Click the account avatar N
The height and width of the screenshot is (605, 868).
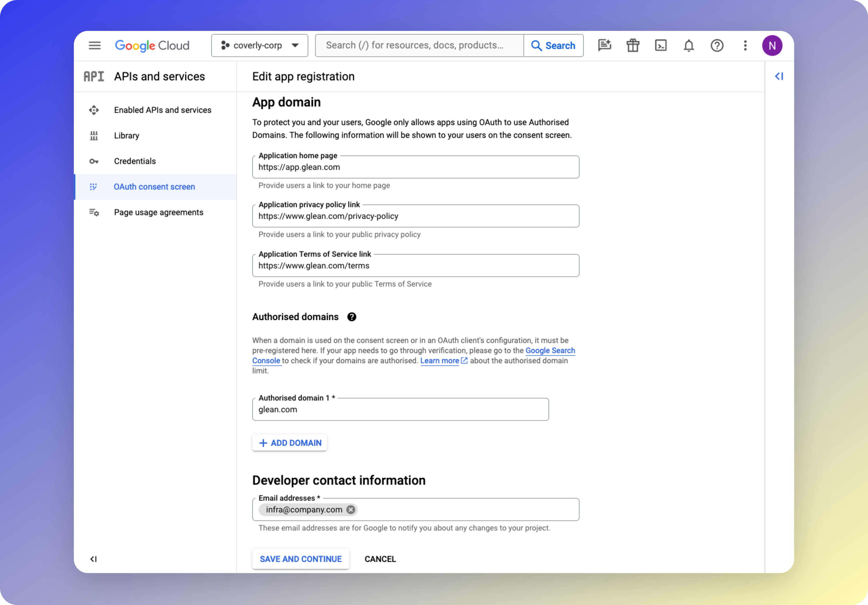click(x=772, y=45)
